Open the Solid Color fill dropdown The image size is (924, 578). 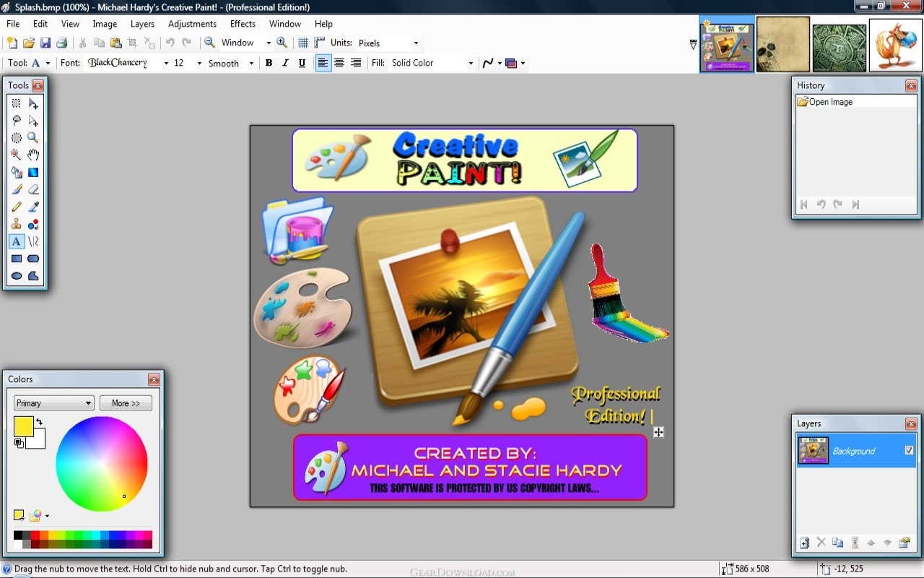[471, 63]
